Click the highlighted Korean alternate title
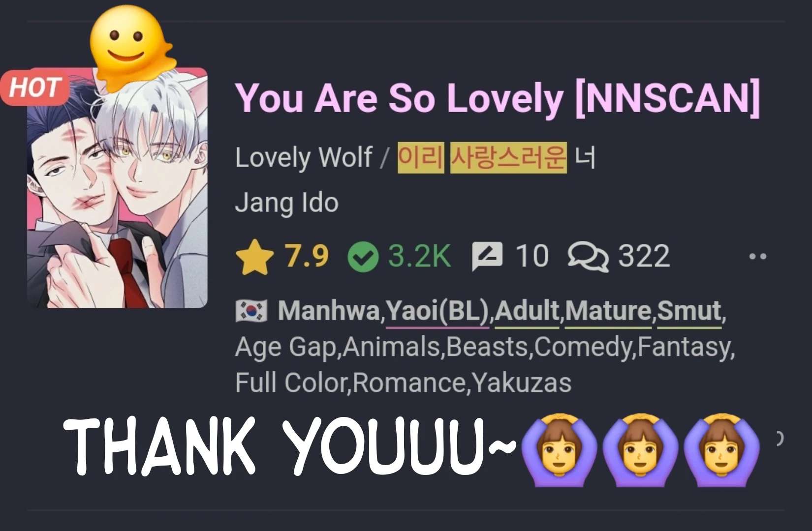 pos(482,158)
